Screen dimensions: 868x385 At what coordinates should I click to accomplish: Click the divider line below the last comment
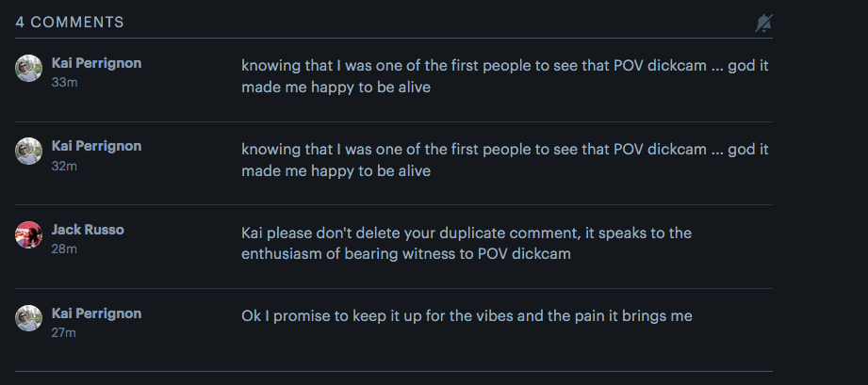394,372
